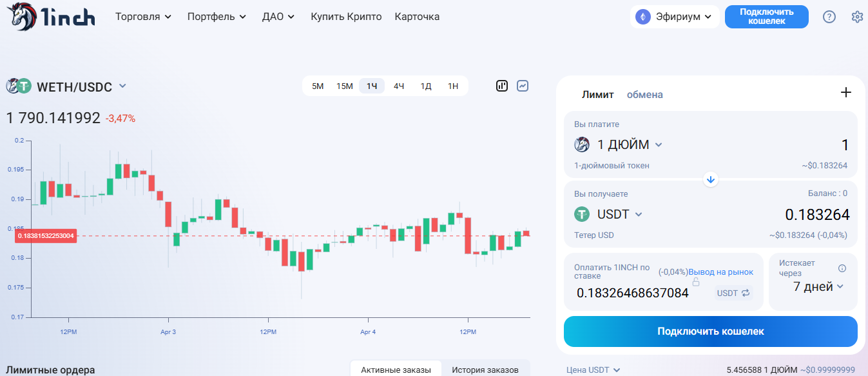Click the 1-дюймовый токен caption
Screen dimensions: 868x376
tap(612, 166)
